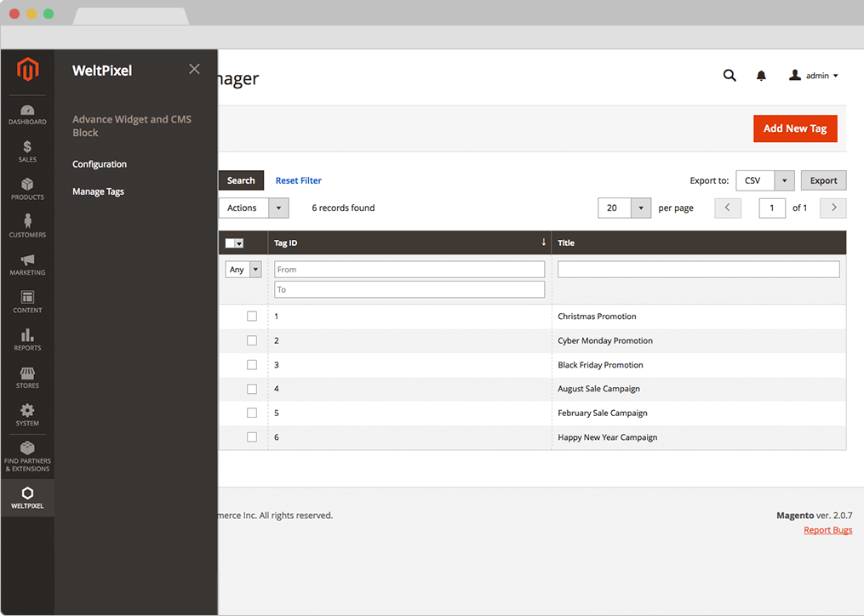Click the Title filter input field

click(x=698, y=270)
